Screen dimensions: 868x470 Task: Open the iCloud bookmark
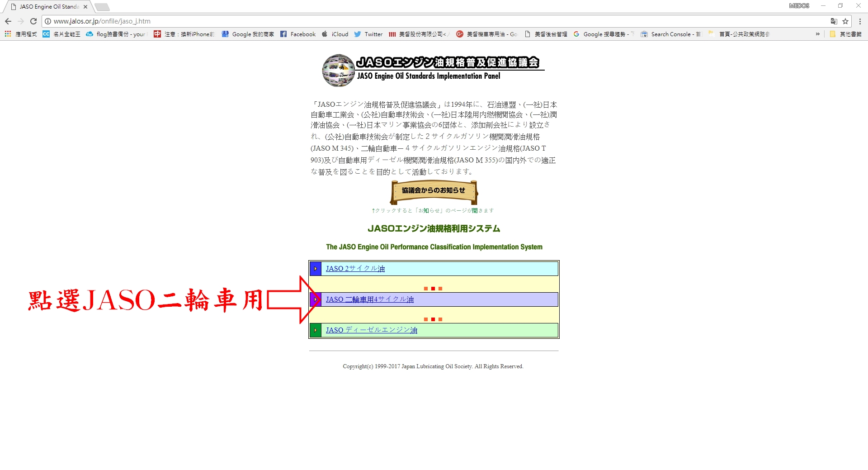(x=335, y=34)
